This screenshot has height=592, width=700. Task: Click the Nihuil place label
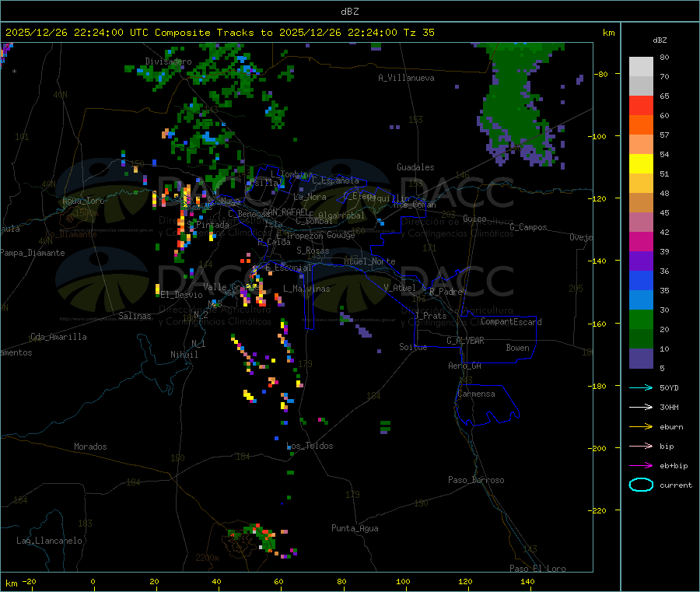(x=184, y=355)
